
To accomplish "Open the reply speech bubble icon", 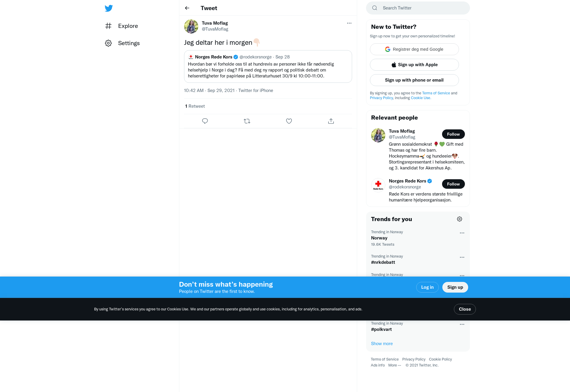I will (205, 121).
